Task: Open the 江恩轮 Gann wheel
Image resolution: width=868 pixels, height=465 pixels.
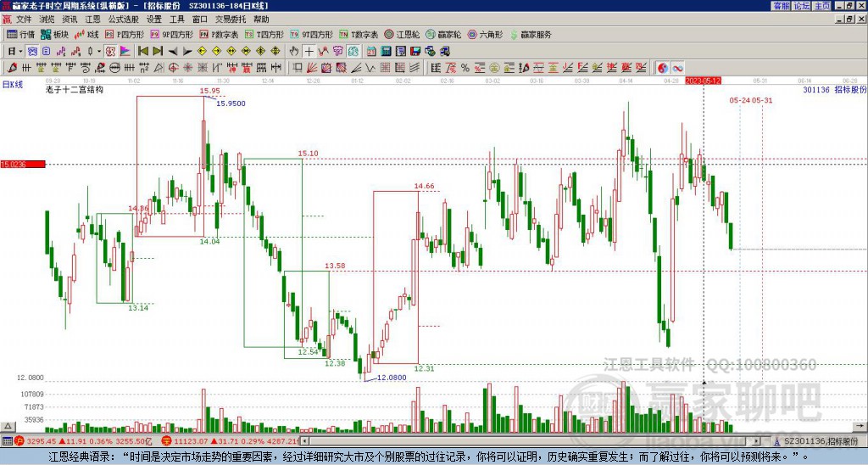Action: [x=402, y=34]
